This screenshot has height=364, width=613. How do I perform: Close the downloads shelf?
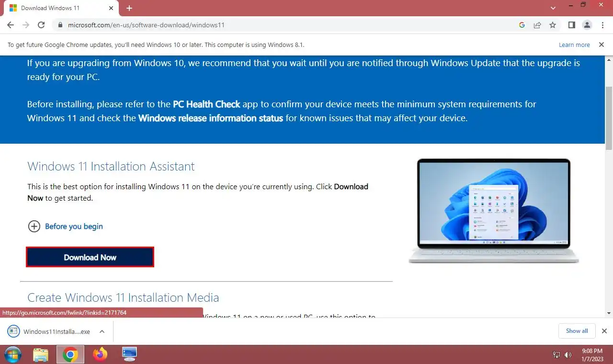coord(604,331)
